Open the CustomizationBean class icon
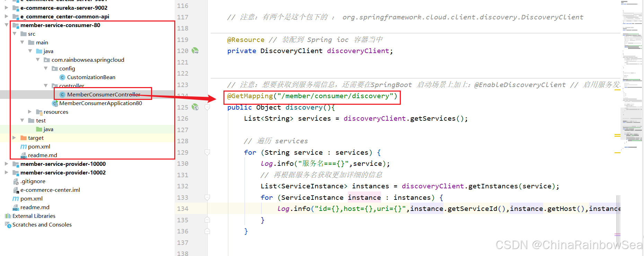Viewport: 644px width, 256px height. coord(62,77)
